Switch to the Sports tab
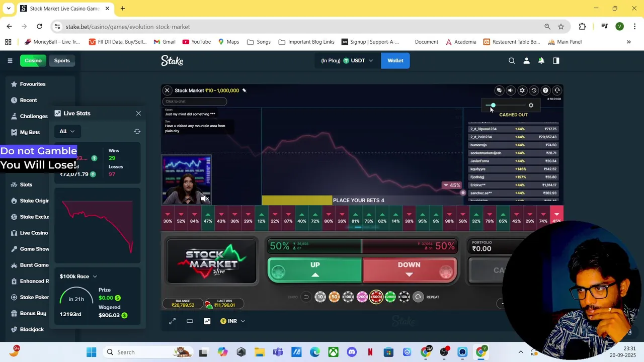This screenshot has height=362, width=644. [62, 60]
